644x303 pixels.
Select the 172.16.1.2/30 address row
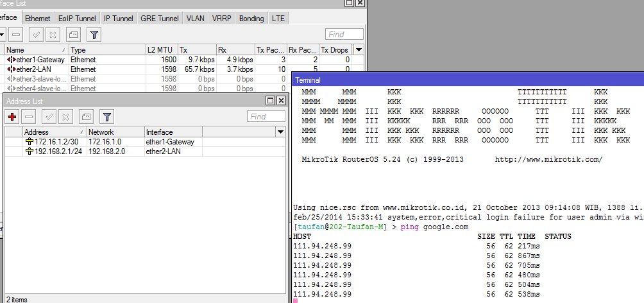[x=144, y=142]
